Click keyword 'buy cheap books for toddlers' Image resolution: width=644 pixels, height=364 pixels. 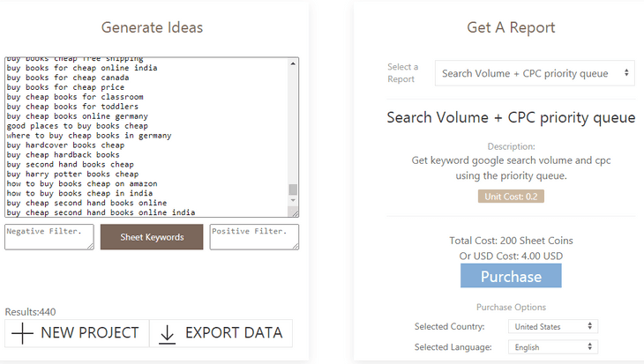72,107
